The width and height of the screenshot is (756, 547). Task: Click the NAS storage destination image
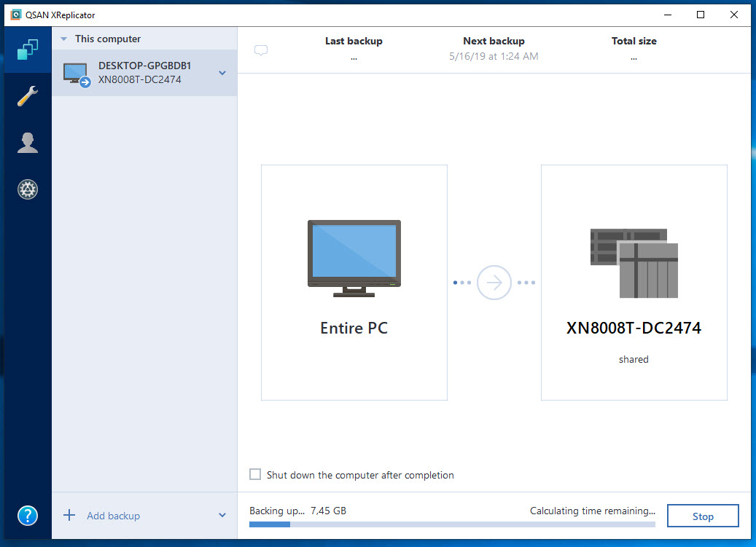634,263
